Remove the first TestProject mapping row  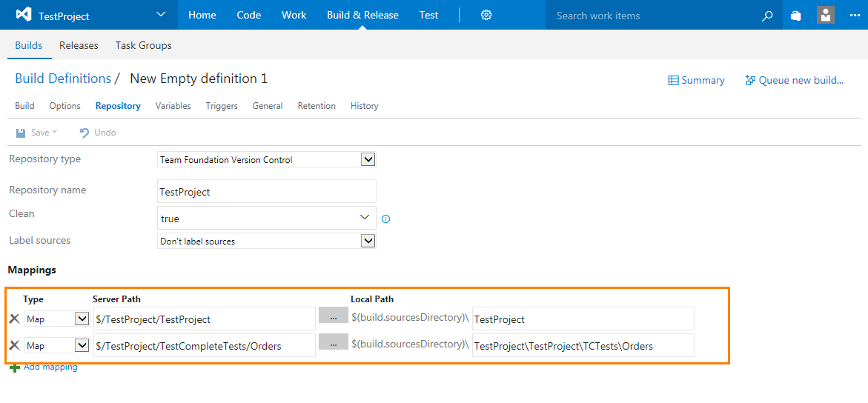point(14,319)
